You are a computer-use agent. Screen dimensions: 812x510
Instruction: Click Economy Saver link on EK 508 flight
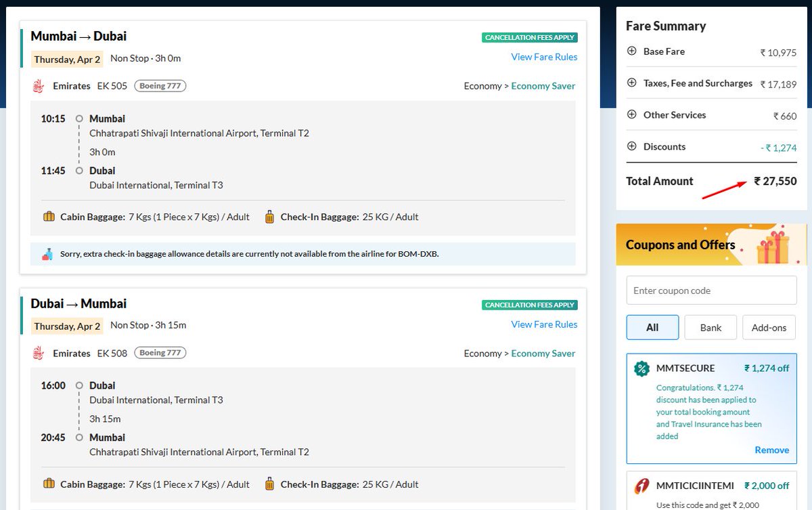(x=543, y=354)
